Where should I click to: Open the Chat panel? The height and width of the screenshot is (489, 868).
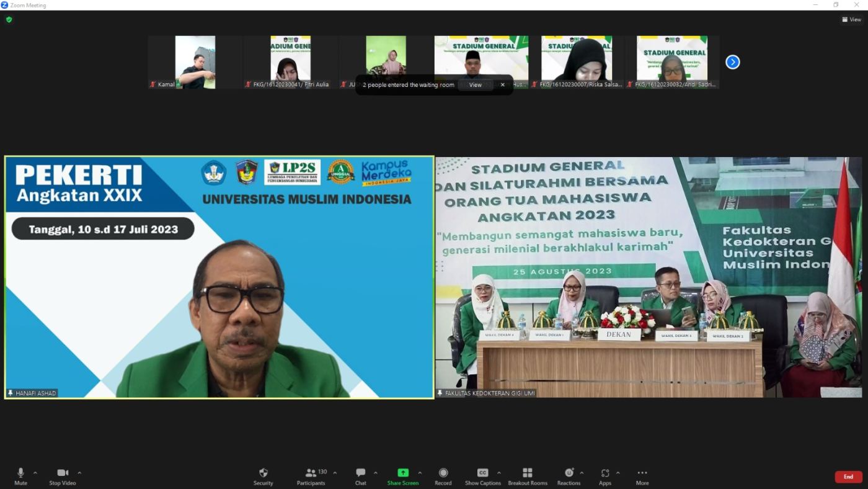coord(361,477)
